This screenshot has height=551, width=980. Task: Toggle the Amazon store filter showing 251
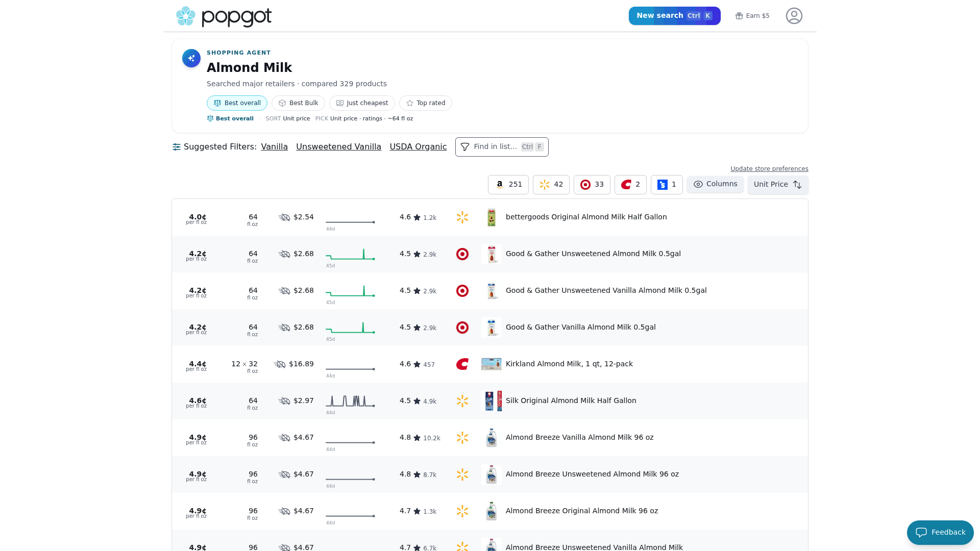pyautogui.click(x=508, y=185)
